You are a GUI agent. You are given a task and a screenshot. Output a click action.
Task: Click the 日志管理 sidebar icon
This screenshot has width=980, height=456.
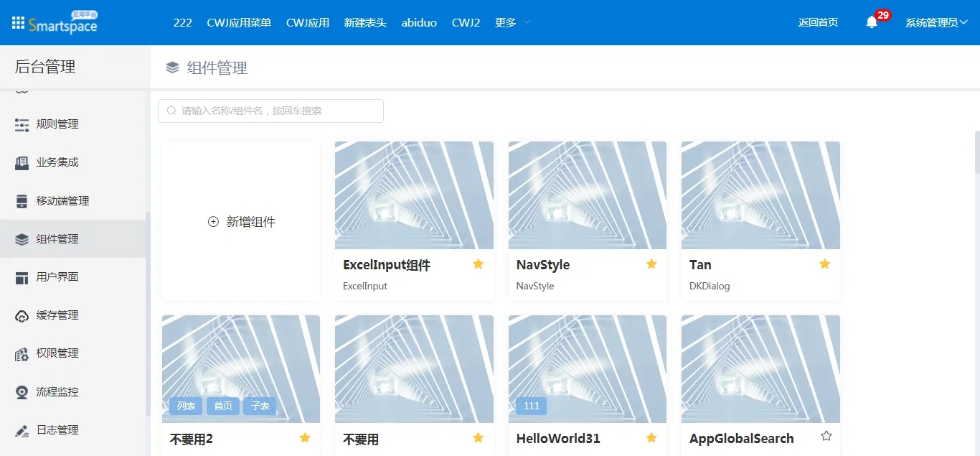[22, 431]
